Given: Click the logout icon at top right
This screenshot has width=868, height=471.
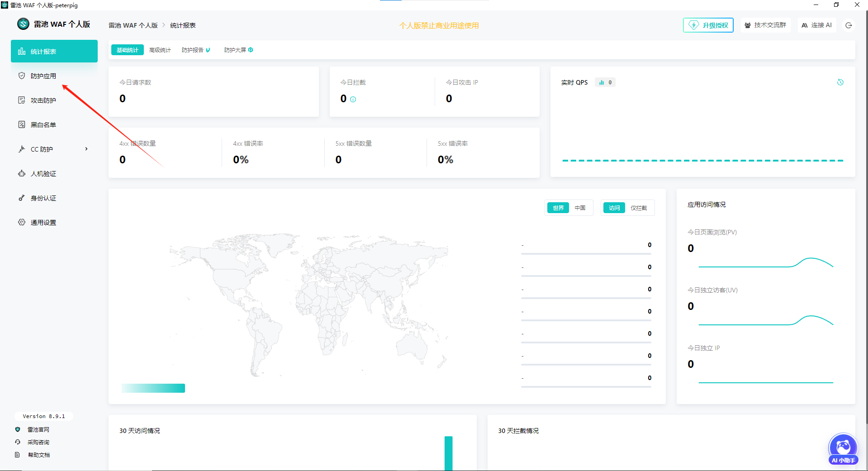Looking at the screenshot, I should coord(849,25).
